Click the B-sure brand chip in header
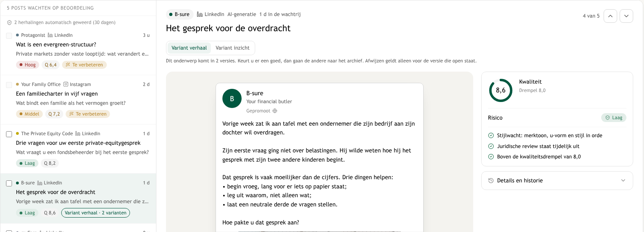This screenshot has height=232, width=644. coord(180,14)
